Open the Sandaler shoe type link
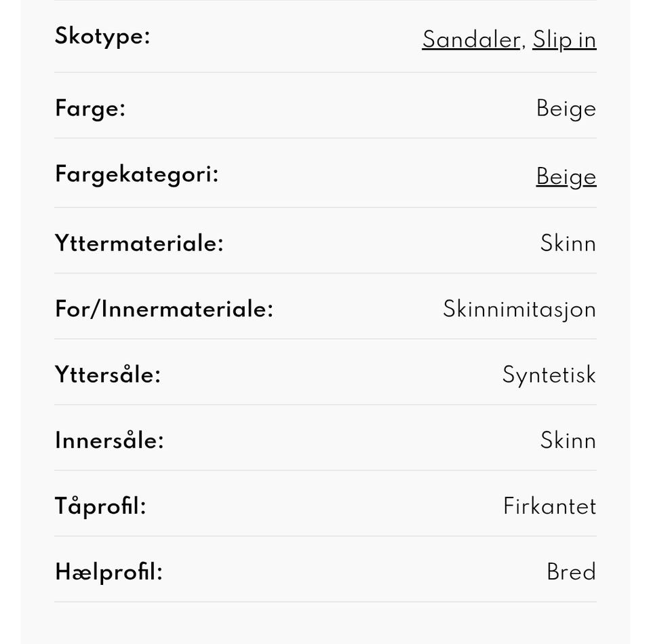Image resolution: width=651 pixels, height=644 pixels. [x=471, y=39]
